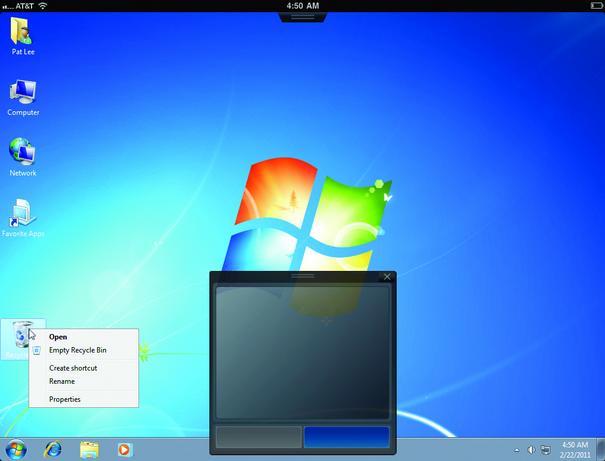
Task: Choose Create shortcut in context menu
Action: [x=83, y=368]
